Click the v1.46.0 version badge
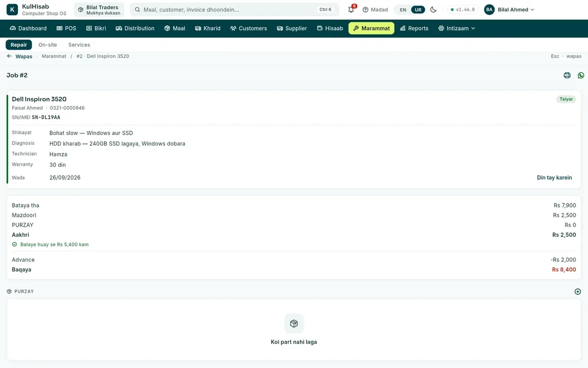 [463, 10]
